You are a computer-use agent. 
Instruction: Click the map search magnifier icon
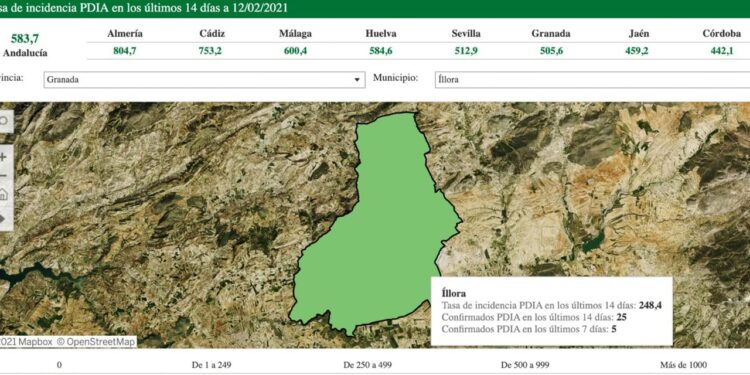[4, 121]
